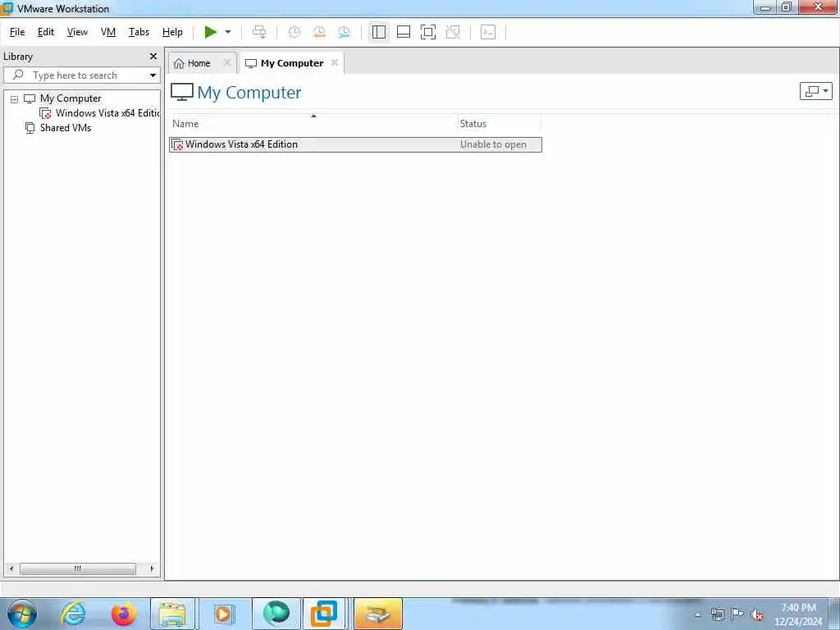Click the library horizontal scrollbar thumb

coord(78,568)
